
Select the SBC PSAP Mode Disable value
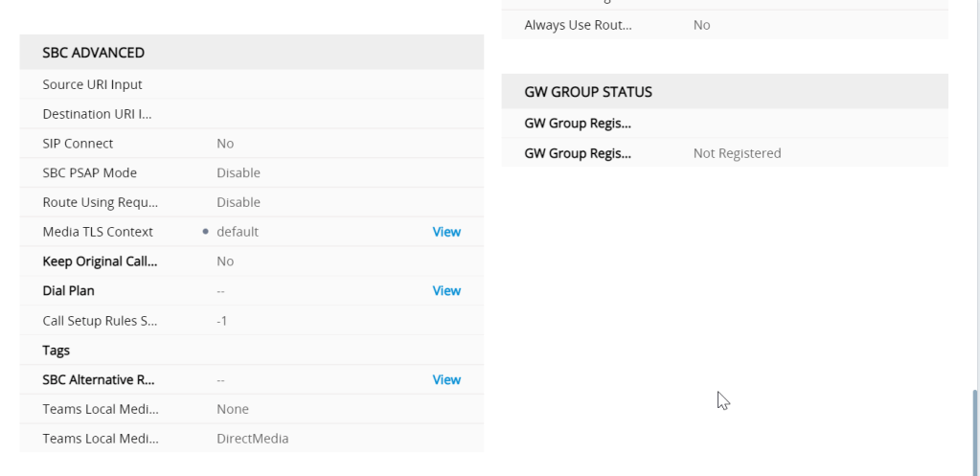[x=239, y=173]
